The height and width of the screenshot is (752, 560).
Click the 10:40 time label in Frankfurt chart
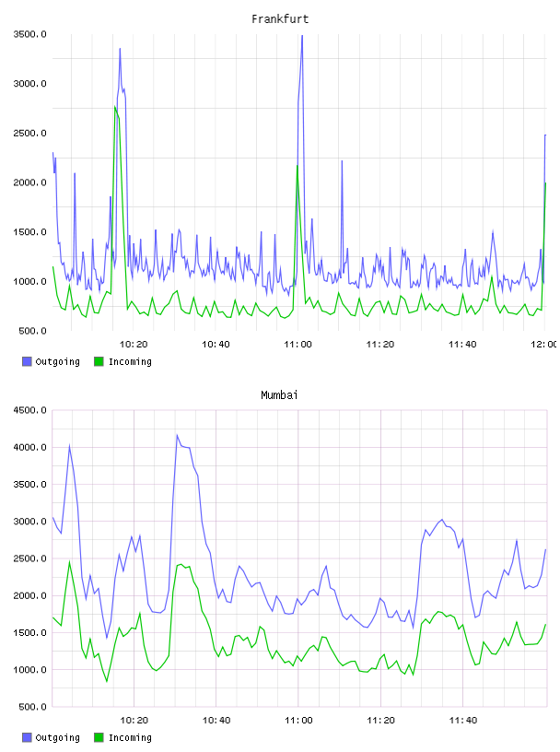coord(216,345)
